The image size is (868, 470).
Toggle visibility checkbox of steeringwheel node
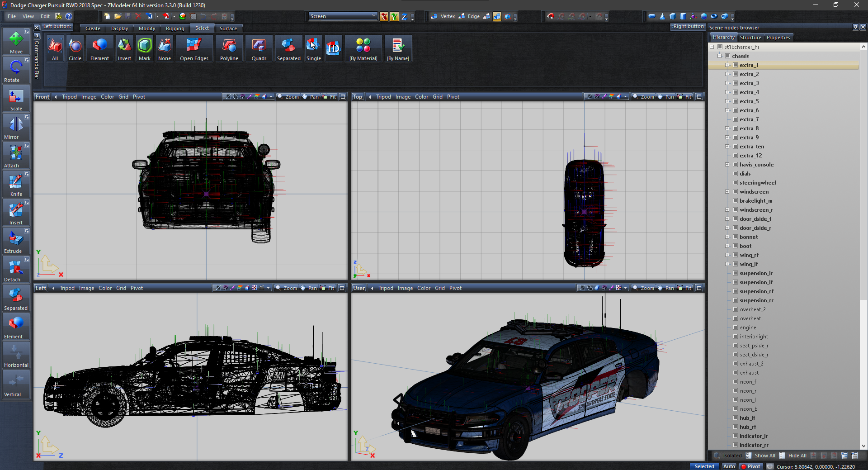735,183
